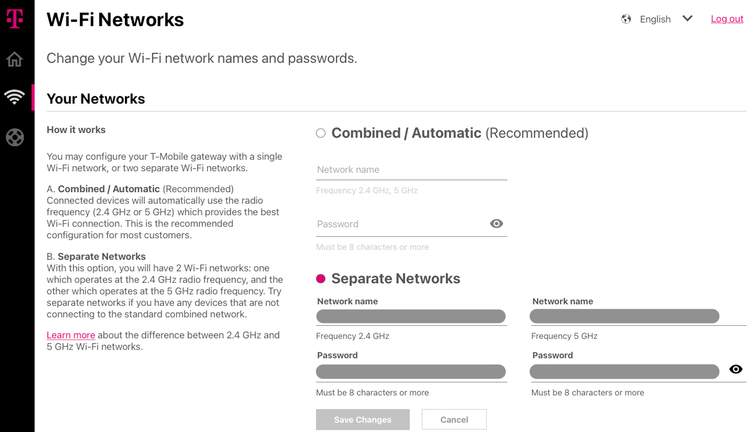Click the Save Changes button
The height and width of the screenshot is (432, 750).
tap(363, 420)
